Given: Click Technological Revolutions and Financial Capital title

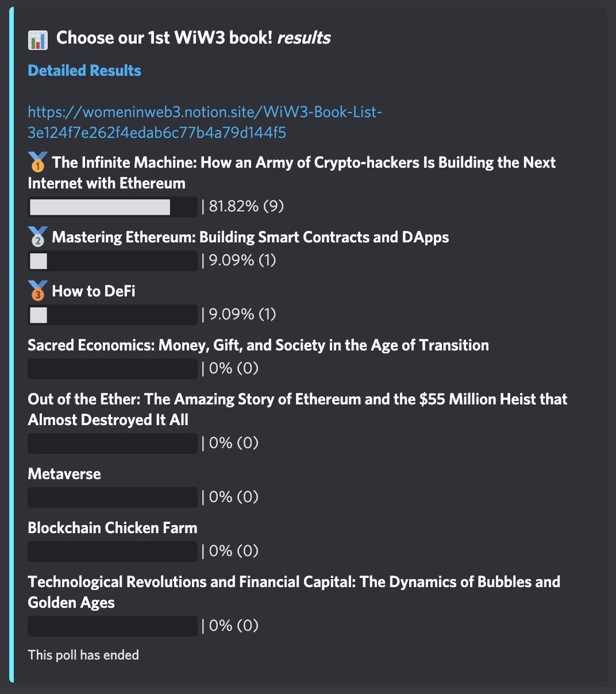Looking at the screenshot, I should point(294,592).
